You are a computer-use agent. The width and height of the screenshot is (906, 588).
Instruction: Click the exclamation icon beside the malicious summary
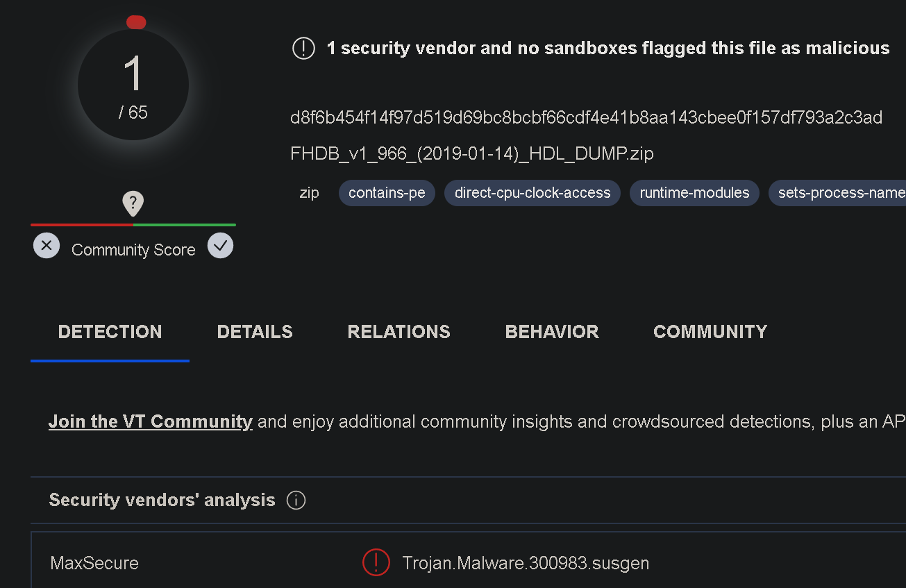(303, 49)
